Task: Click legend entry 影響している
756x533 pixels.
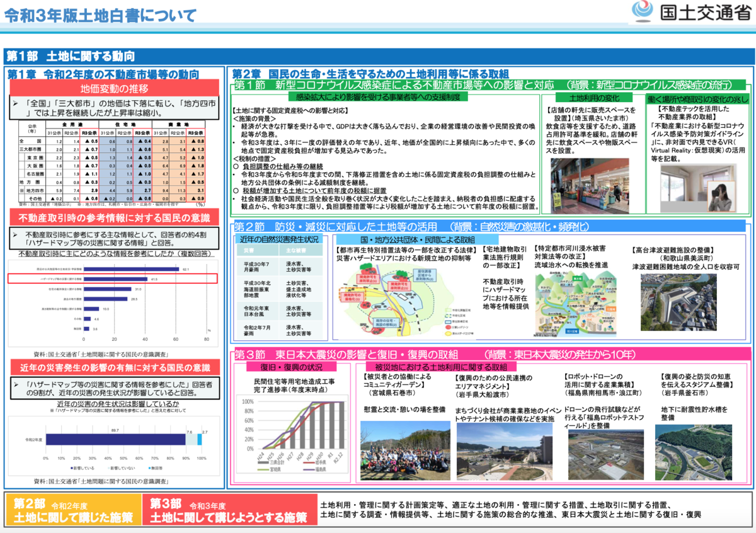Action: tap(83, 468)
